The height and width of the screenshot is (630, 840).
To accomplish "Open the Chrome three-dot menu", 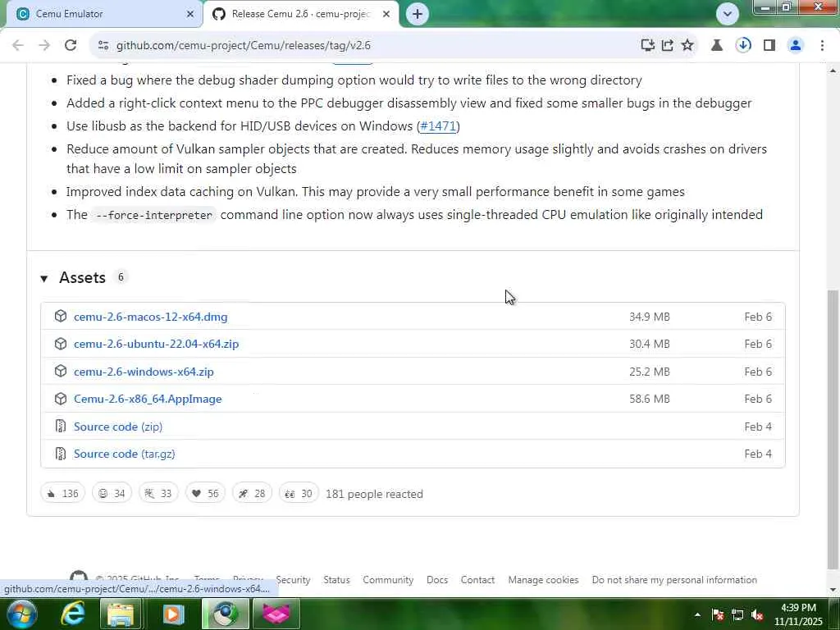I will pyautogui.click(x=822, y=46).
